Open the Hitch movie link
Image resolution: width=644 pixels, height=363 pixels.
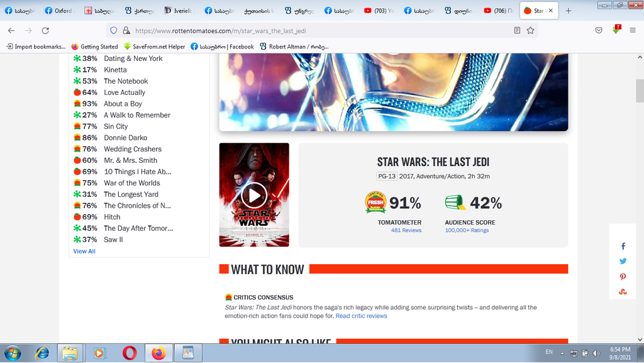click(112, 217)
